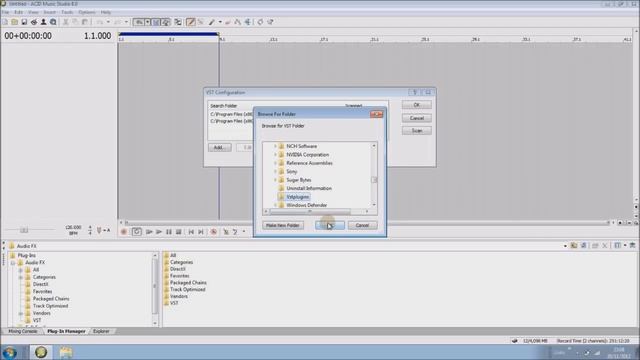Click the Stop transport button

tap(178, 232)
